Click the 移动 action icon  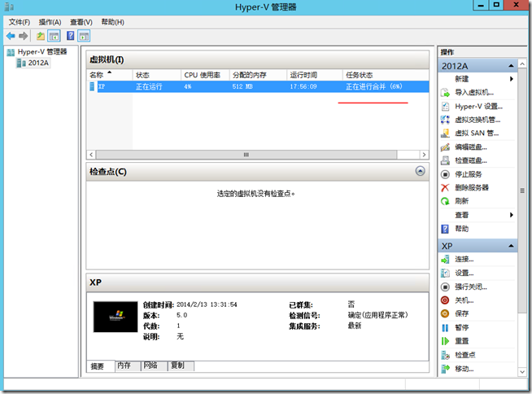click(x=445, y=369)
